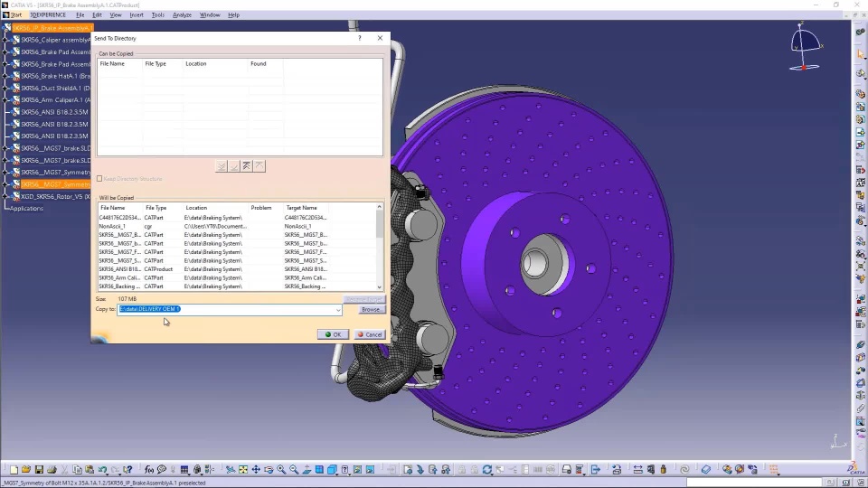Click the Select arrow in right toolbar
The height and width of the screenshot is (488, 868).
860,53
